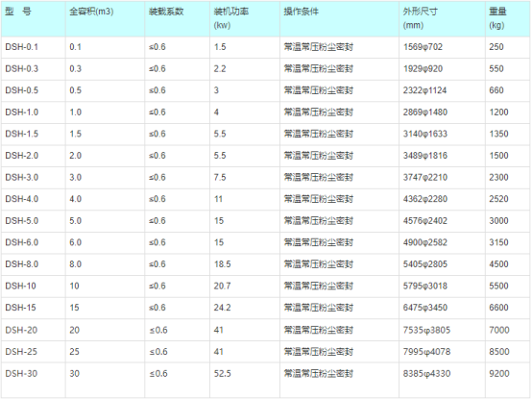Click the 全容积(m3) column header
The width and height of the screenshot is (532, 399).
[x=105, y=19]
